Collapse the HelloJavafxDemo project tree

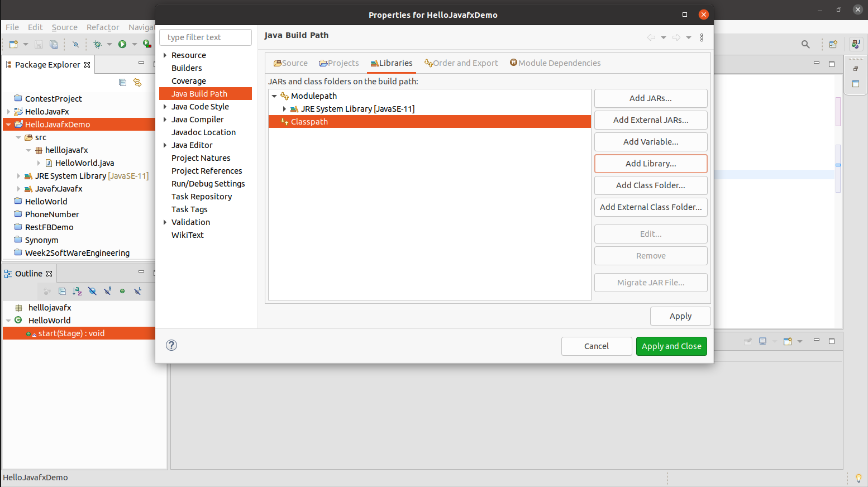8,125
